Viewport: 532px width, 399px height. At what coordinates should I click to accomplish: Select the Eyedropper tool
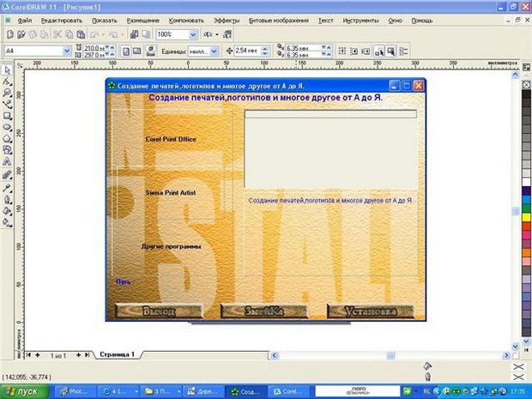tap(7, 186)
